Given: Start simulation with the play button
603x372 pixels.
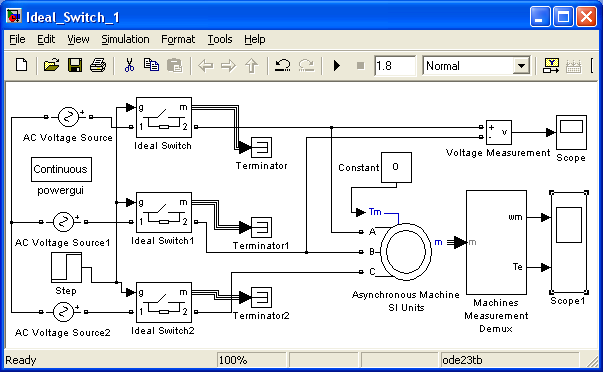Looking at the screenshot, I should point(337,65).
